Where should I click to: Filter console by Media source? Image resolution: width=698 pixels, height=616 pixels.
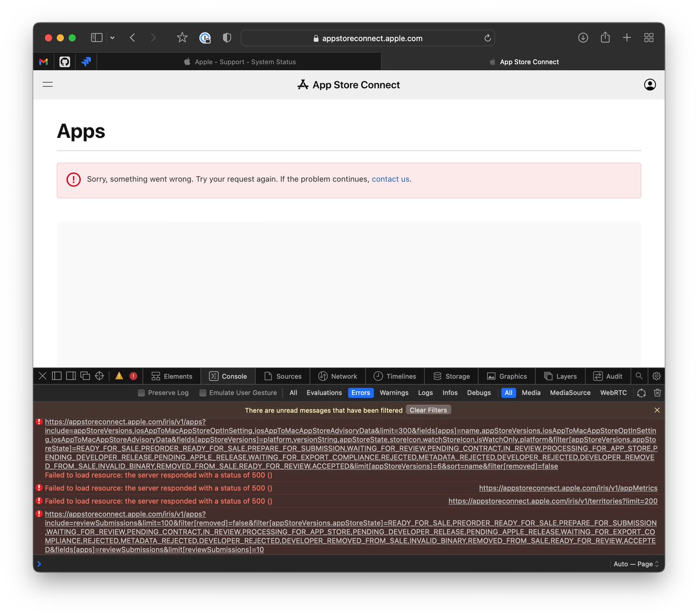(x=531, y=393)
